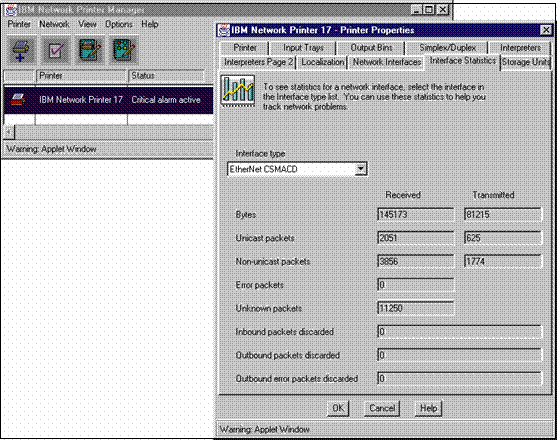This screenshot has height=440, width=557.
Task: Switch to Interpreters Page 2 tab
Action: pyautogui.click(x=258, y=62)
